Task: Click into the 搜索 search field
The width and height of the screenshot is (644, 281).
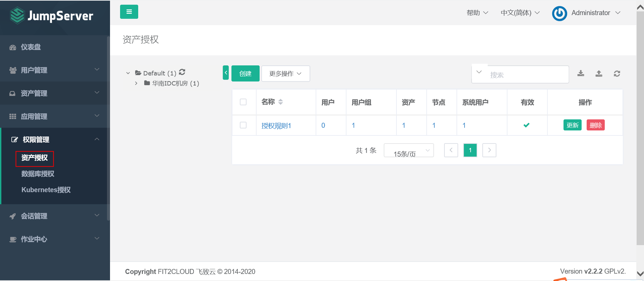Action: [x=527, y=75]
